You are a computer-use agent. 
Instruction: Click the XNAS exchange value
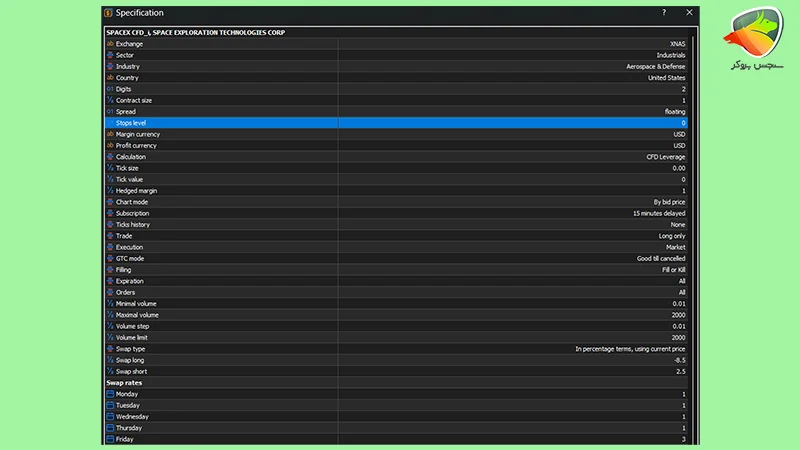pyautogui.click(x=678, y=44)
